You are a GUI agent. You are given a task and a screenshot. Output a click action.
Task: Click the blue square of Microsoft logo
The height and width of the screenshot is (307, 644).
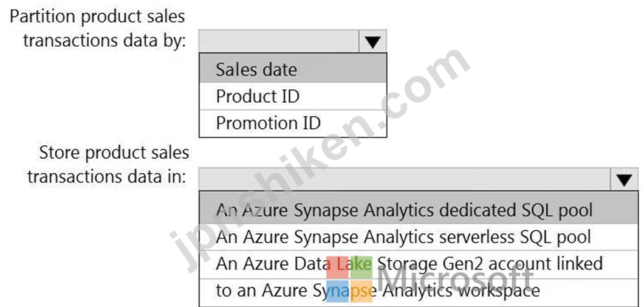pyautogui.click(x=337, y=291)
